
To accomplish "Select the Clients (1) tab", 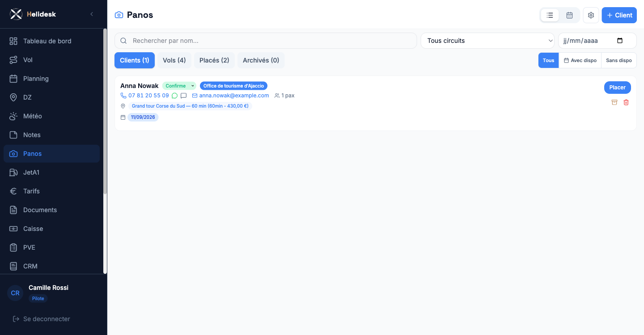I will tap(135, 60).
